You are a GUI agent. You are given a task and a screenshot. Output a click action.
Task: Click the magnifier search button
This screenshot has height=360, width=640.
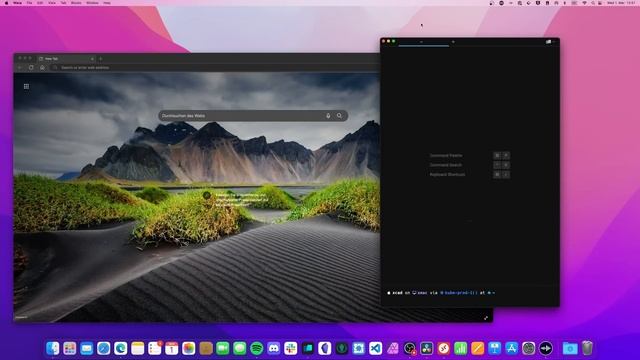click(340, 116)
